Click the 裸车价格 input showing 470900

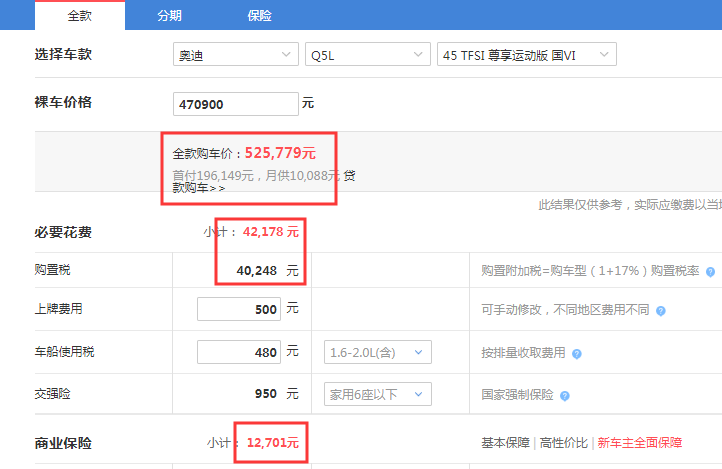pos(236,104)
